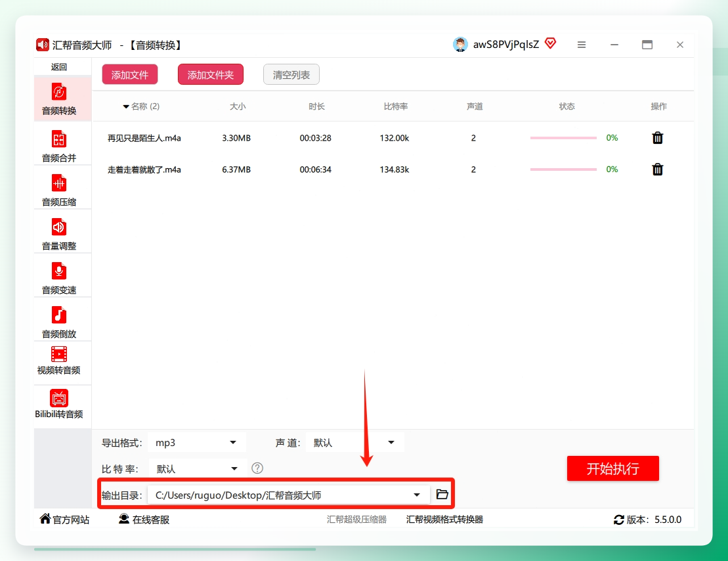Click the version number 5.5.0.0

click(x=668, y=520)
